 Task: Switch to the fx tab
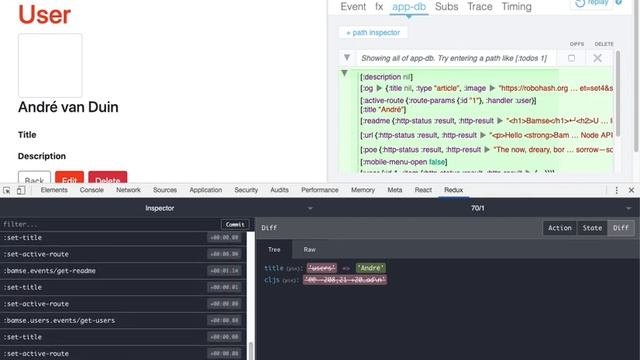tap(379, 7)
